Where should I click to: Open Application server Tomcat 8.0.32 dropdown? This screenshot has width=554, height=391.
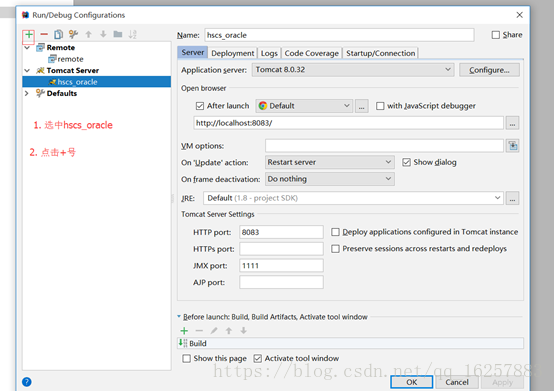(x=353, y=70)
